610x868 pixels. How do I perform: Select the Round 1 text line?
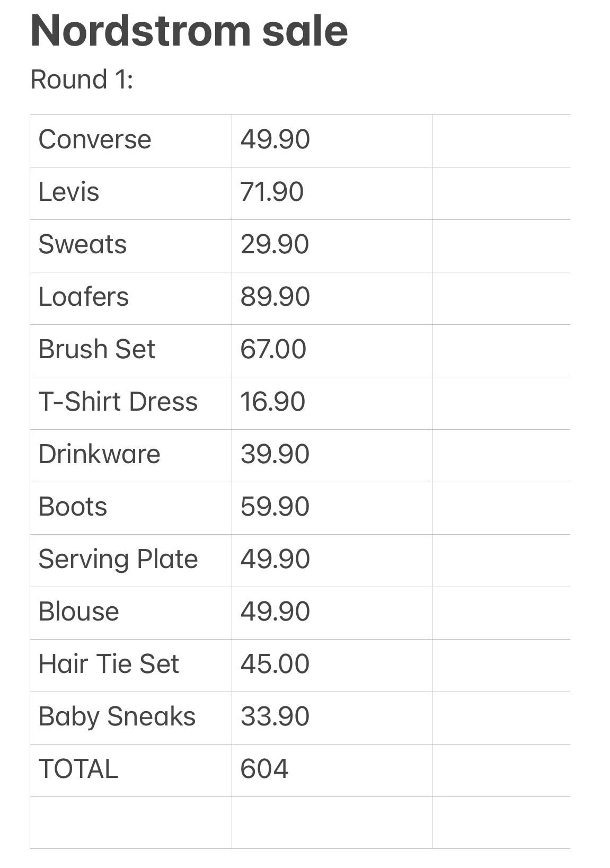82,79
